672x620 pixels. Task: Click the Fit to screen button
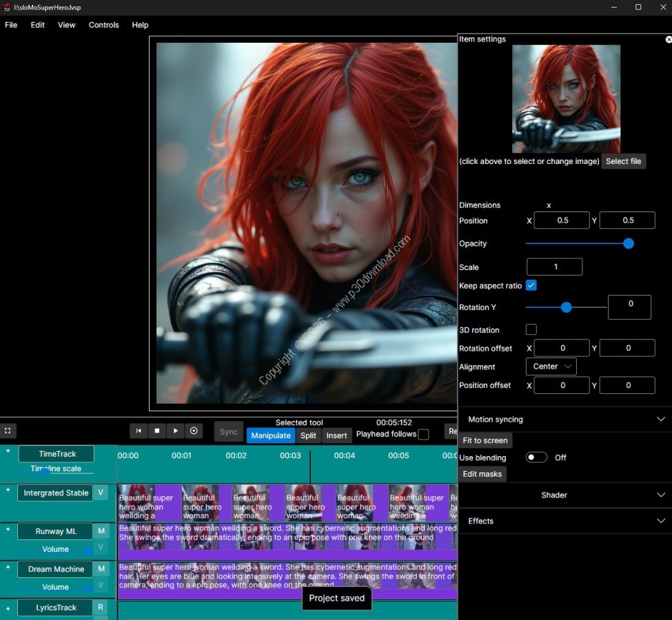tap(485, 440)
